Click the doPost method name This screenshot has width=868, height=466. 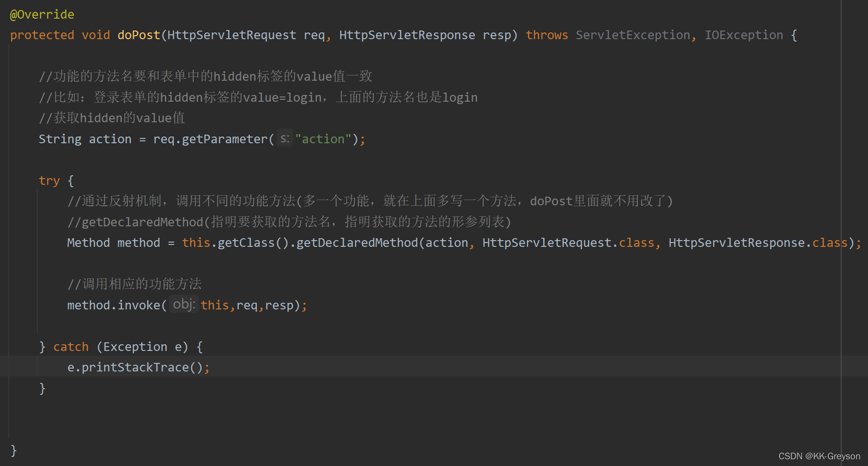(x=139, y=35)
